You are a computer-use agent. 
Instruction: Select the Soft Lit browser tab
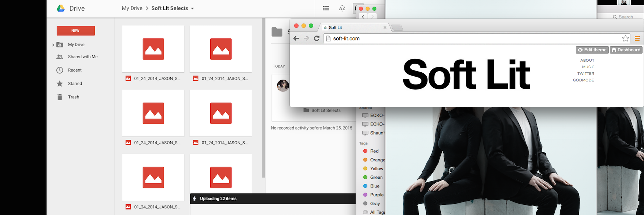tap(355, 28)
